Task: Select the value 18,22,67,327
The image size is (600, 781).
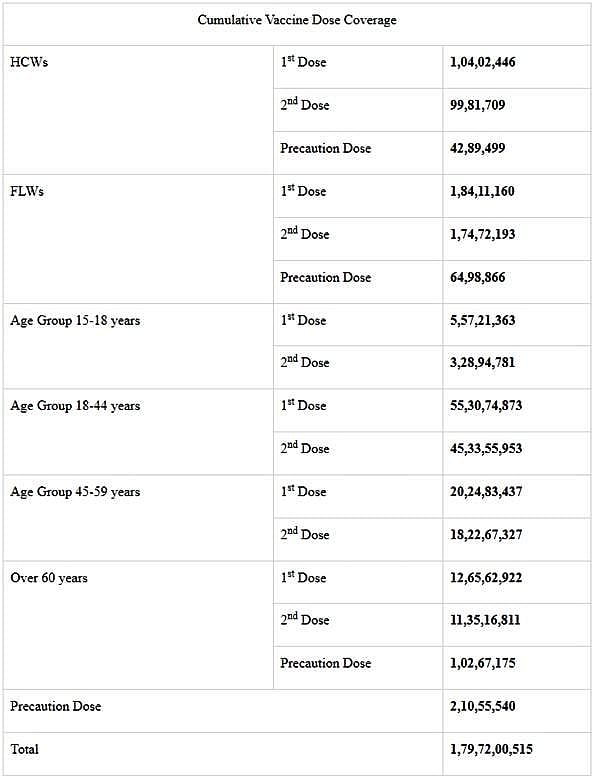Action: tap(486, 534)
